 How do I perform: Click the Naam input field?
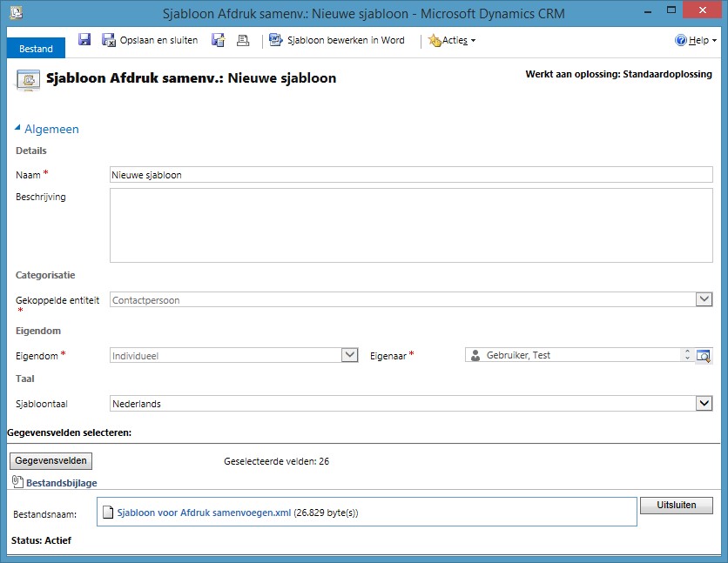(411, 175)
